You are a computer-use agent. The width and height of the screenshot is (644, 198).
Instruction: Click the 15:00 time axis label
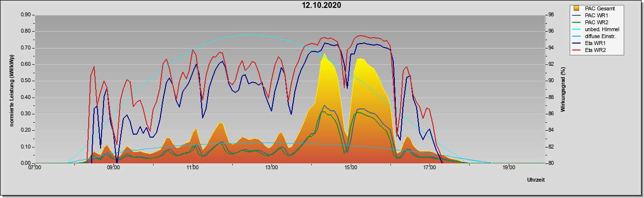tap(351, 168)
